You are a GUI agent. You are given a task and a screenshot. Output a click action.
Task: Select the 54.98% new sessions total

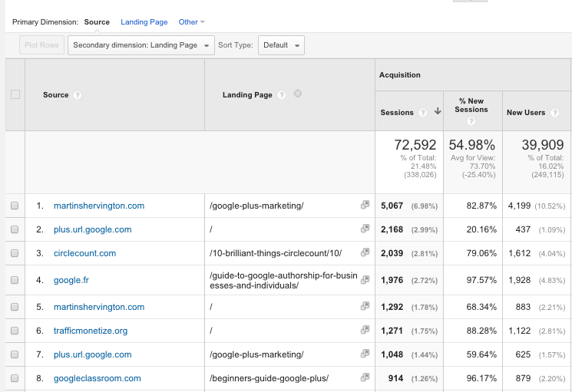click(x=471, y=145)
